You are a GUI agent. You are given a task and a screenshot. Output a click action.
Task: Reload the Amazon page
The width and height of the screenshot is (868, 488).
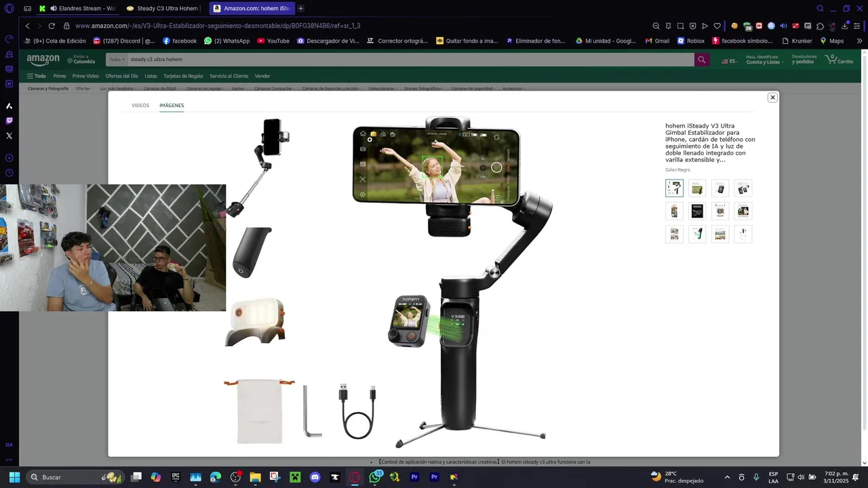pos(52,26)
